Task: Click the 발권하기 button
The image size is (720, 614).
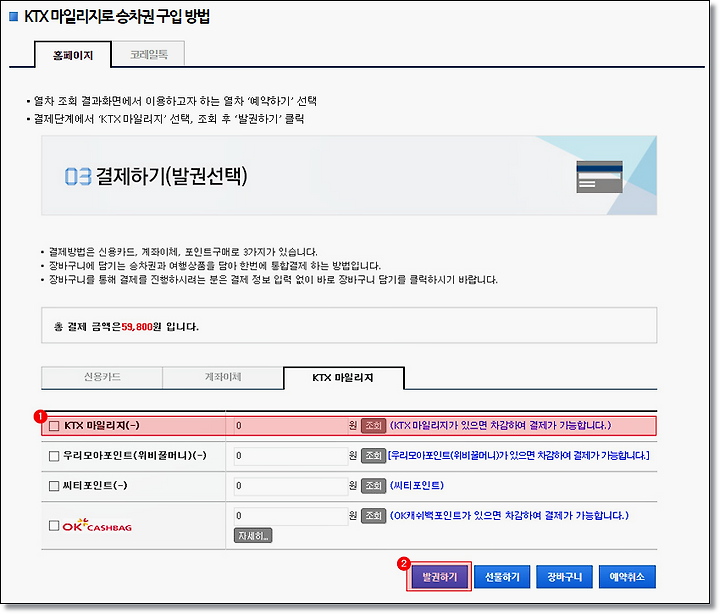Action: (439, 577)
